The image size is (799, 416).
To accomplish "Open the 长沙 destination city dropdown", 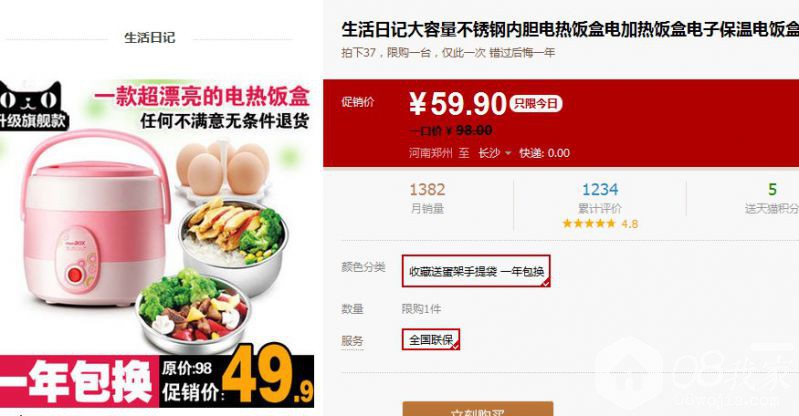I will point(494,153).
